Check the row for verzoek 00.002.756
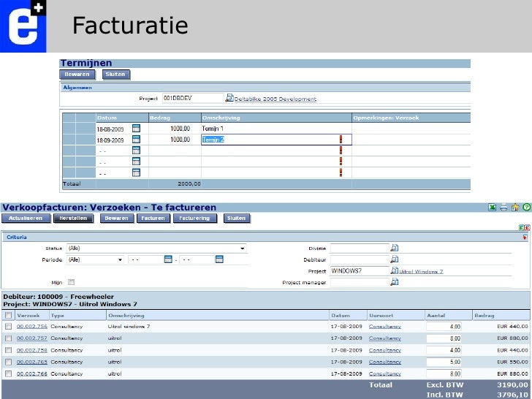This screenshot has height=399, width=532. pyautogui.click(x=8, y=326)
